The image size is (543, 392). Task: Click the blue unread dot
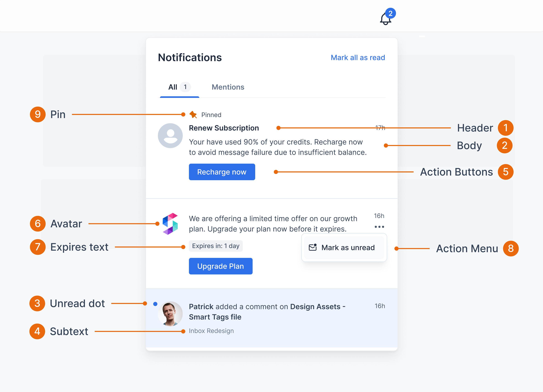pos(155,304)
